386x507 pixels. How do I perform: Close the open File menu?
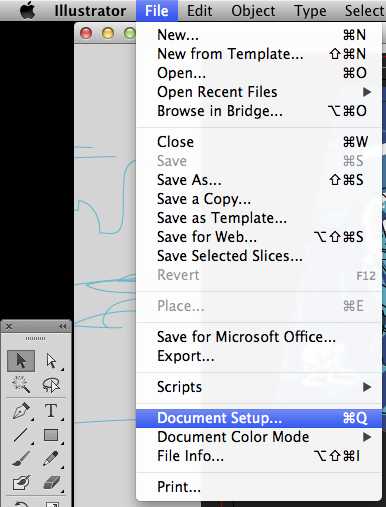(157, 11)
